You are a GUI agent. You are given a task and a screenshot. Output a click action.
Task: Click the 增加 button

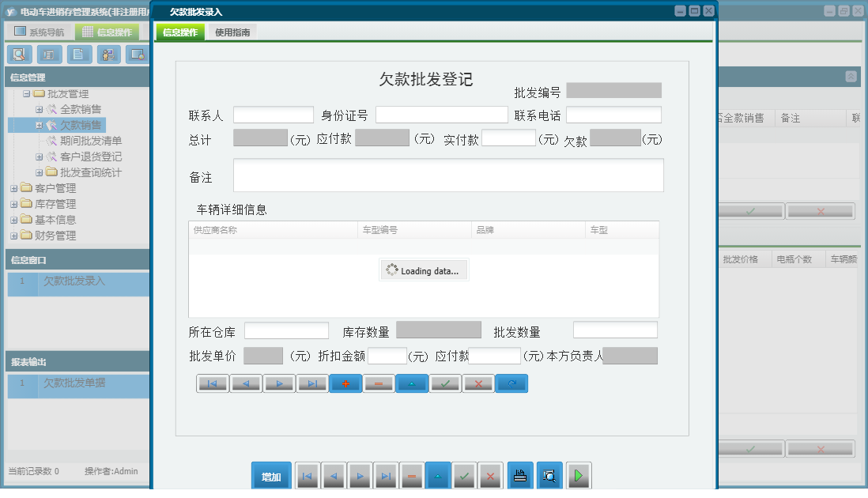click(271, 476)
